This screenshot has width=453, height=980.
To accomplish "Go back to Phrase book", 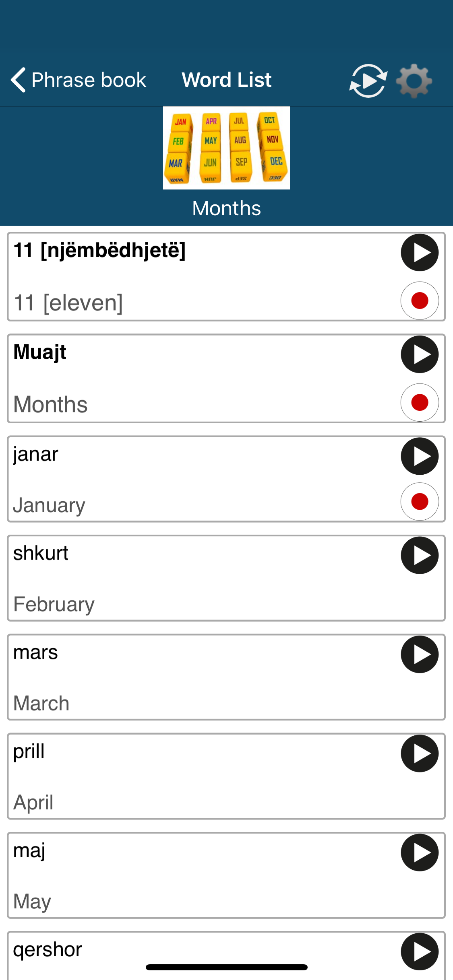I will coord(79,80).
